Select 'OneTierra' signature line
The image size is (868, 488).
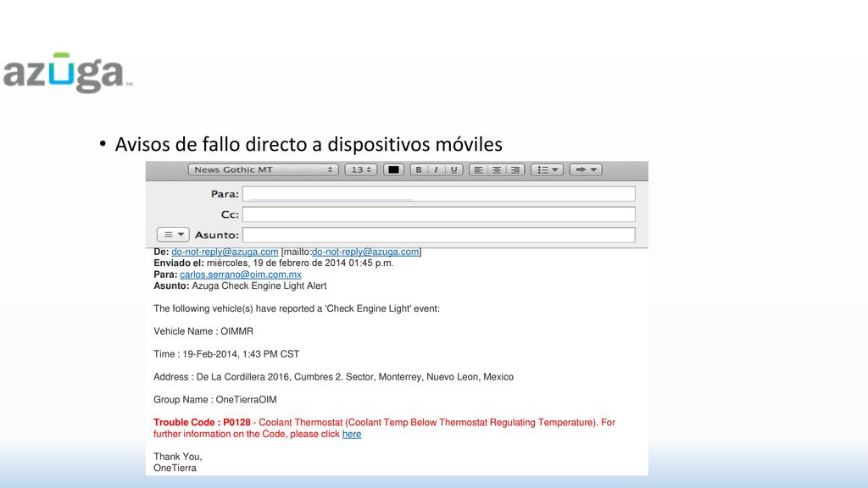(x=175, y=468)
